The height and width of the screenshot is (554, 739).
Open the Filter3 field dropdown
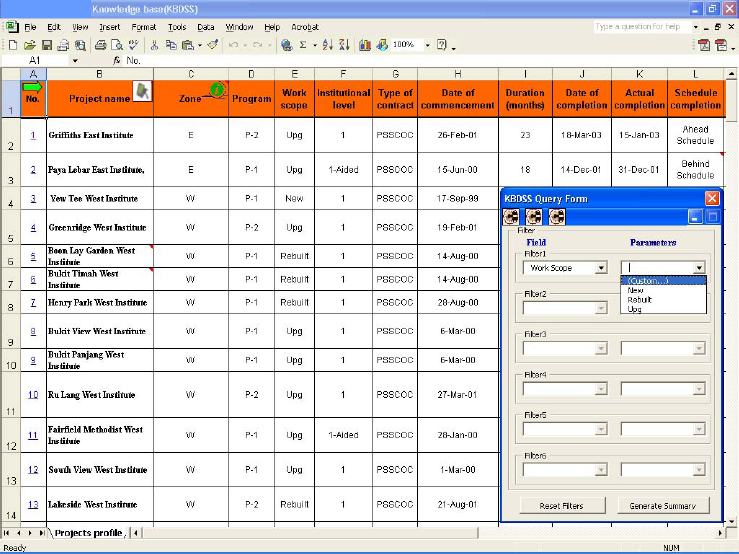(x=601, y=348)
